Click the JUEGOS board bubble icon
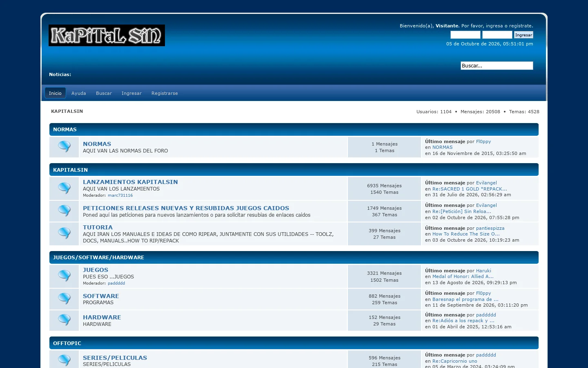Screen dimensions: 588x368 pyautogui.click(x=64, y=276)
